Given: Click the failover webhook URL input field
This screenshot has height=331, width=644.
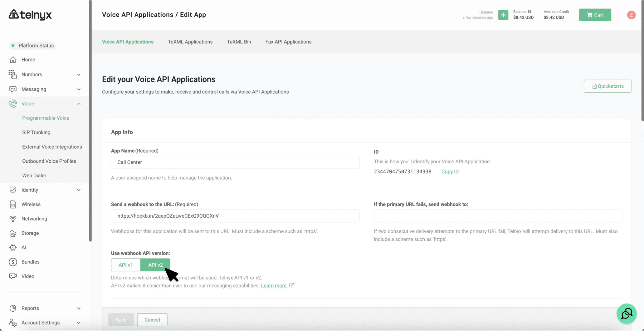Looking at the screenshot, I should click(x=497, y=216).
